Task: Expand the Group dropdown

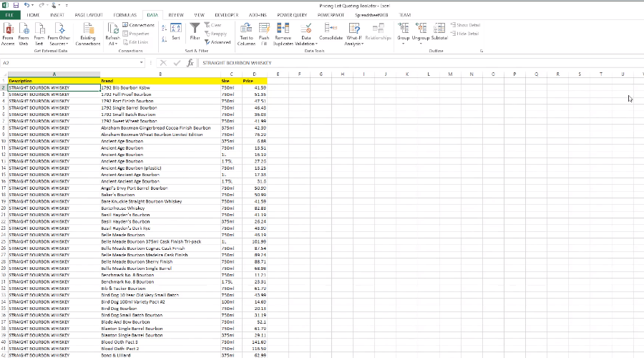Action: [x=404, y=44]
